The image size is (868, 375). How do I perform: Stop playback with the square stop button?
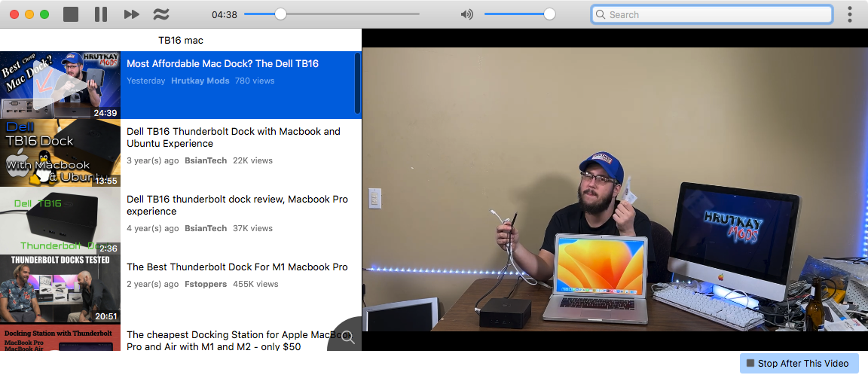coord(71,14)
